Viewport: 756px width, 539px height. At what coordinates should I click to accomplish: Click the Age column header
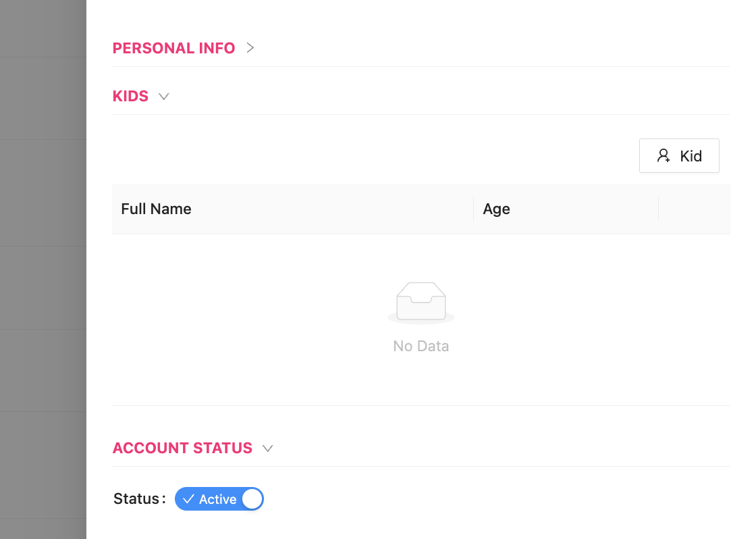pyautogui.click(x=496, y=209)
